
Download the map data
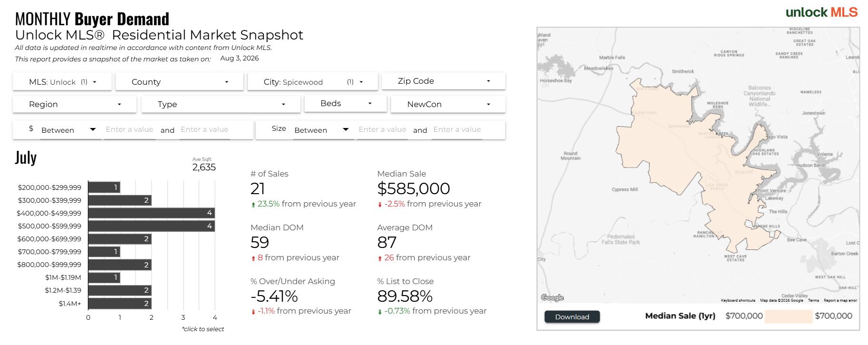click(572, 317)
